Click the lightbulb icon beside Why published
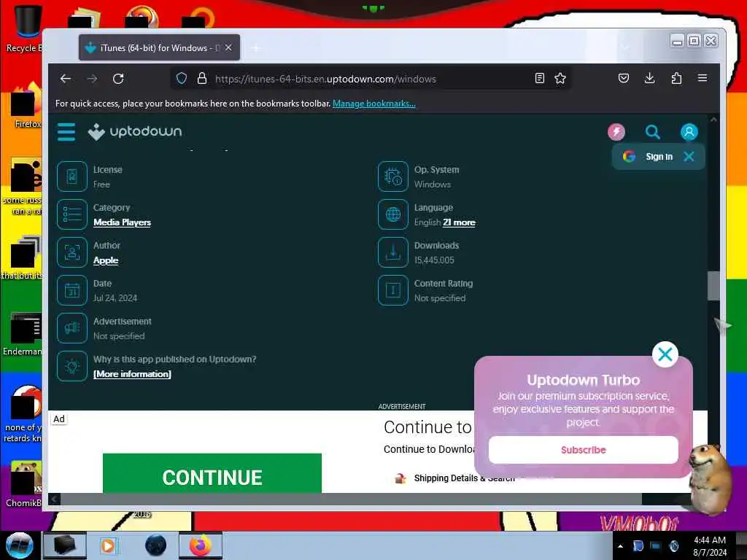This screenshot has height=560, width=747. pyautogui.click(x=72, y=366)
